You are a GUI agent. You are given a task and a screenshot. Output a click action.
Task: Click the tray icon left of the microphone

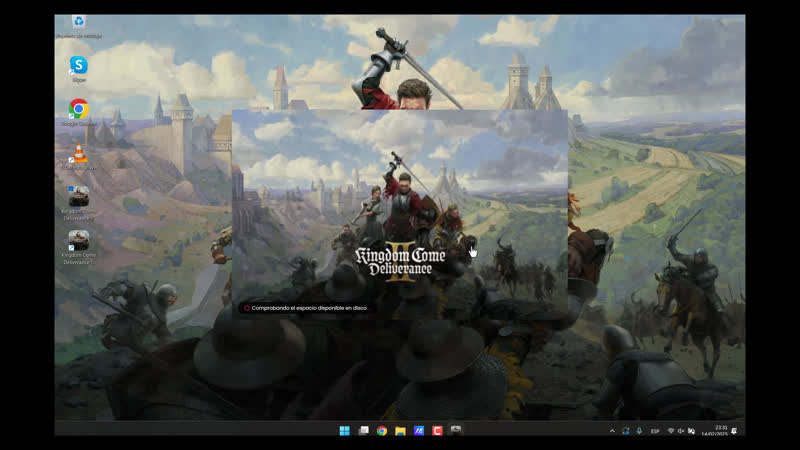tap(626, 431)
